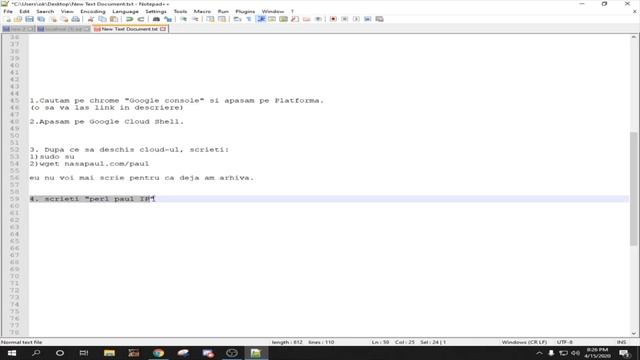Toggle synchronize vertical scrolling
Screen dimensions: 640x360
pos(210,19)
